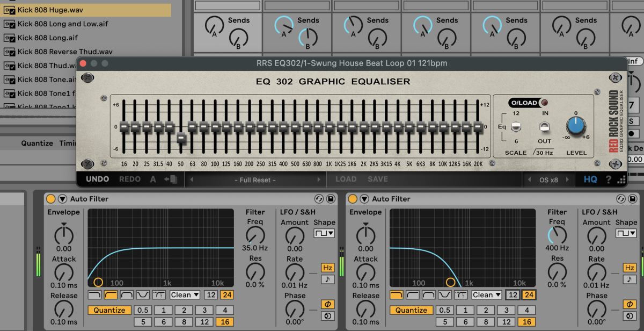Open LFO Shape dropdown in left Auto Filter
Screen dimensions: 644x331
[x=324, y=233]
